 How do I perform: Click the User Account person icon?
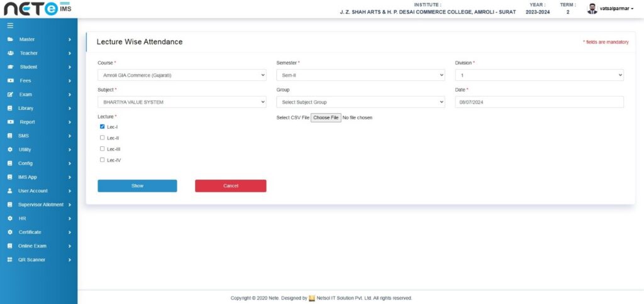pos(10,191)
